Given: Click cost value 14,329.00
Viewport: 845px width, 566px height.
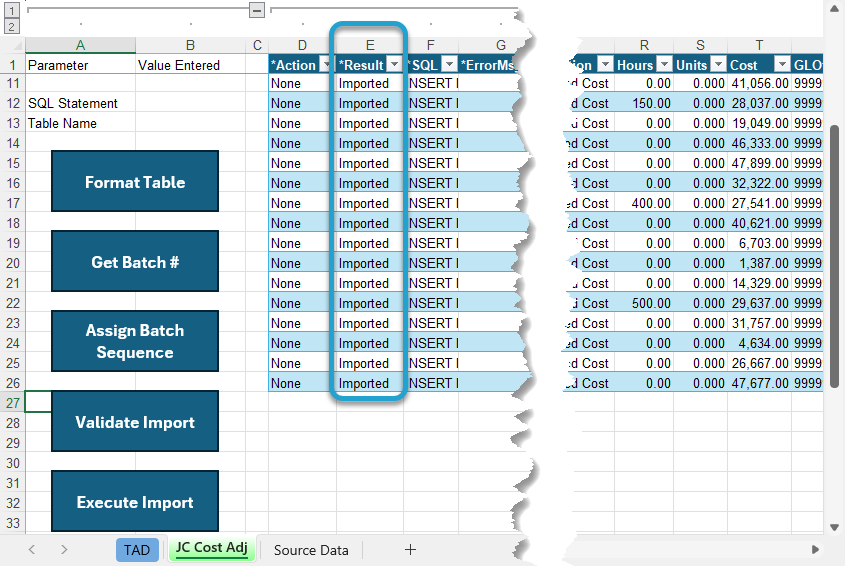Looking at the screenshot, I should point(759,283).
